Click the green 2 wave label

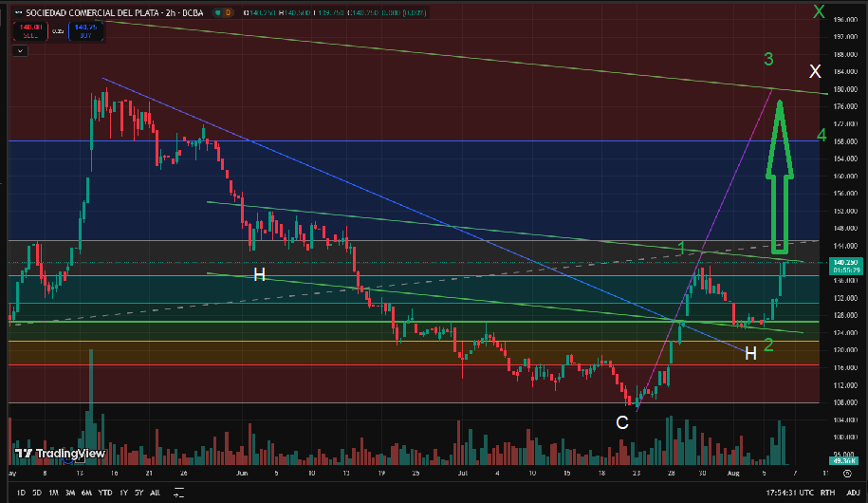768,345
